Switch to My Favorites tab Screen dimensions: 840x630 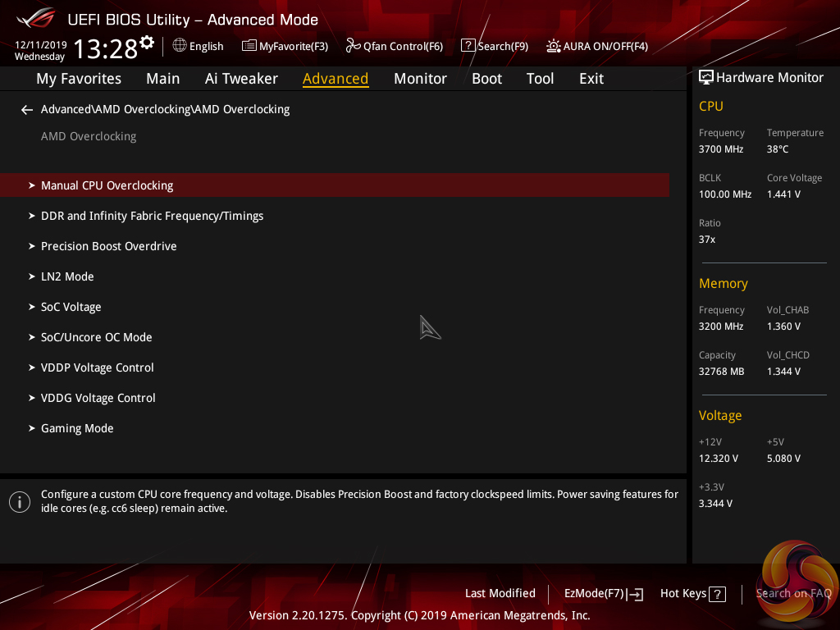[79, 79]
